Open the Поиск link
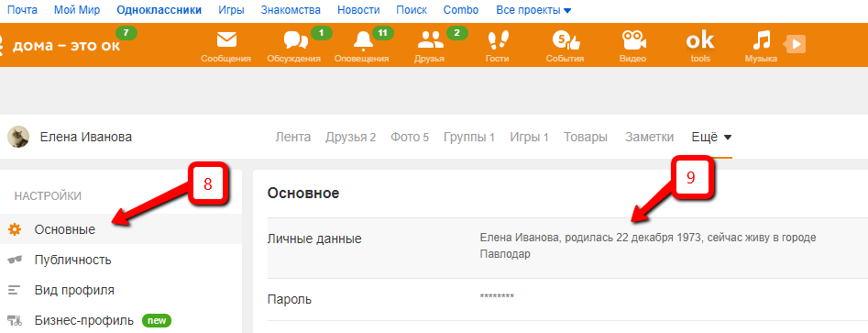868x333 pixels. pos(412,10)
